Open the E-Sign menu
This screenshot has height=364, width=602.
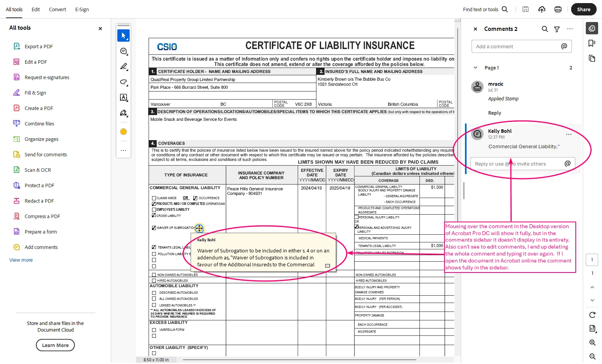click(x=82, y=9)
